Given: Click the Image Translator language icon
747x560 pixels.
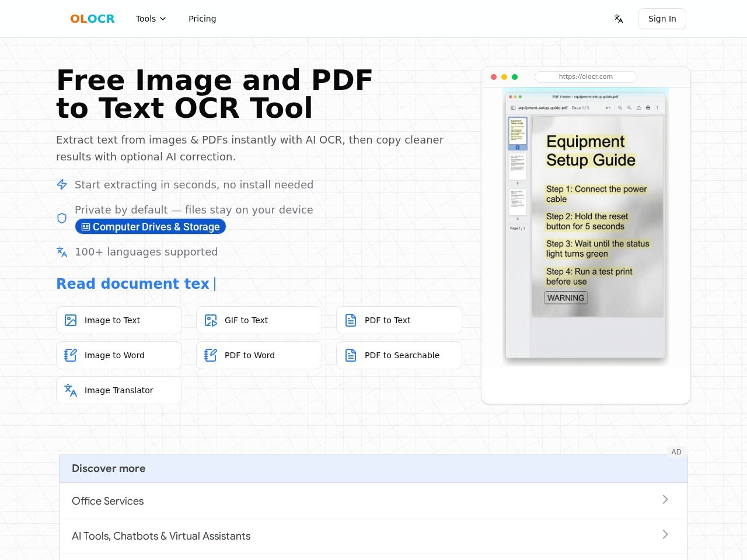Looking at the screenshot, I should click(71, 390).
